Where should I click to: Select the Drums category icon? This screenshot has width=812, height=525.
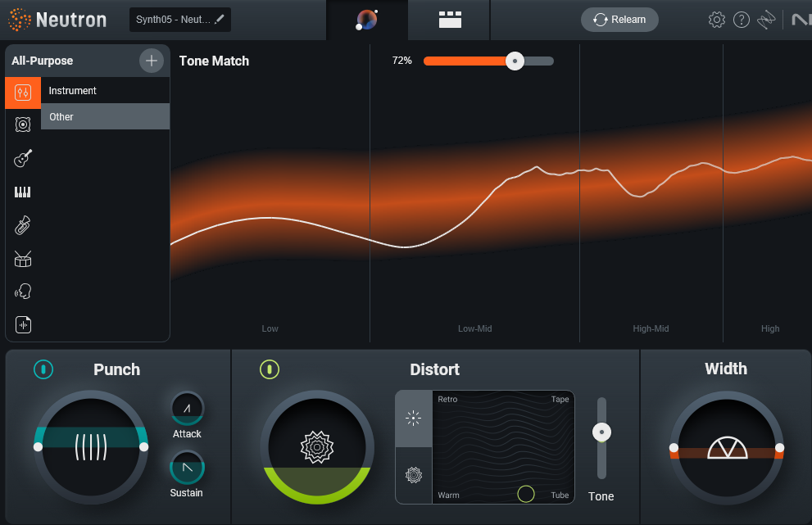pyautogui.click(x=23, y=259)
